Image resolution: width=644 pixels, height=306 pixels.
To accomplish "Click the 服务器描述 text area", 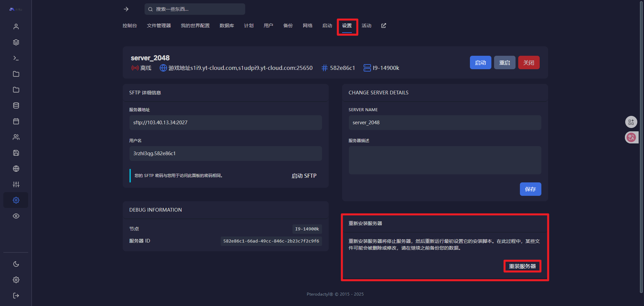I will pyautogui.click(x=445, y=160).
